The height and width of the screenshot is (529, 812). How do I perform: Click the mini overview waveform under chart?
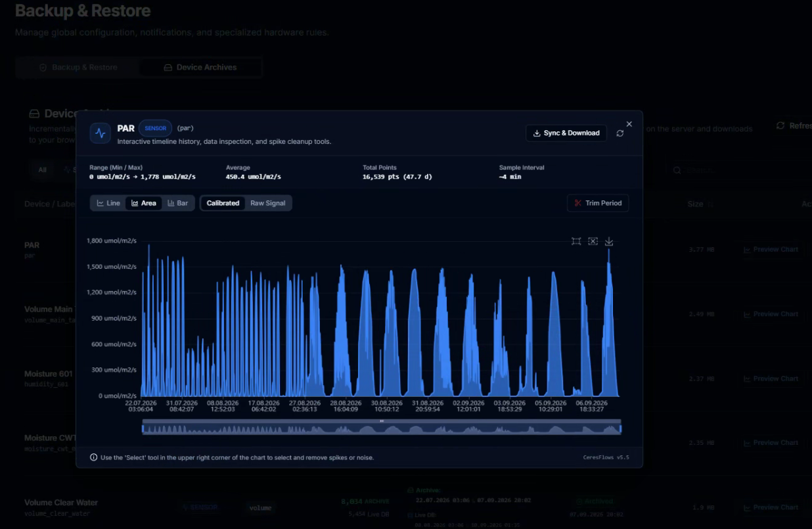(382, 429)
